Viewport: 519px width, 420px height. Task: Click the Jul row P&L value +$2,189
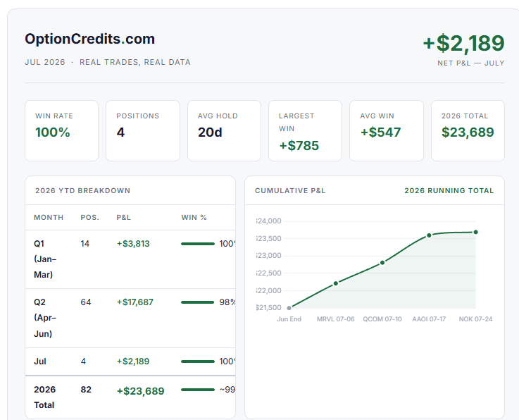[132, 362]
